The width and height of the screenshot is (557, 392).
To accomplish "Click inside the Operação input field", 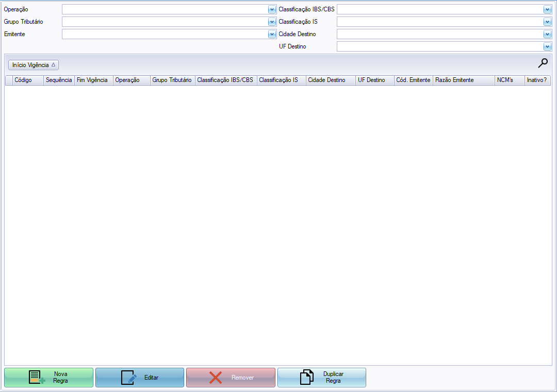I will (165, 9).
